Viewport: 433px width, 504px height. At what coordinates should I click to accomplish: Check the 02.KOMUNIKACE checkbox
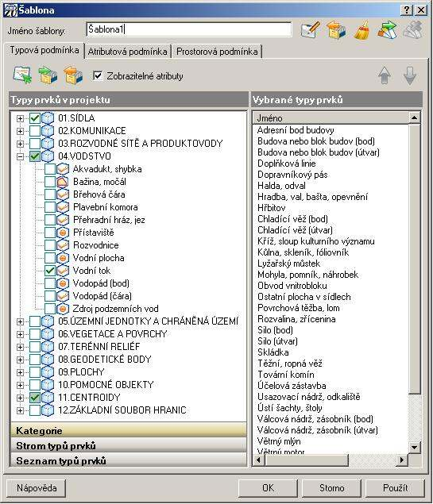click(x=35, y=131)
